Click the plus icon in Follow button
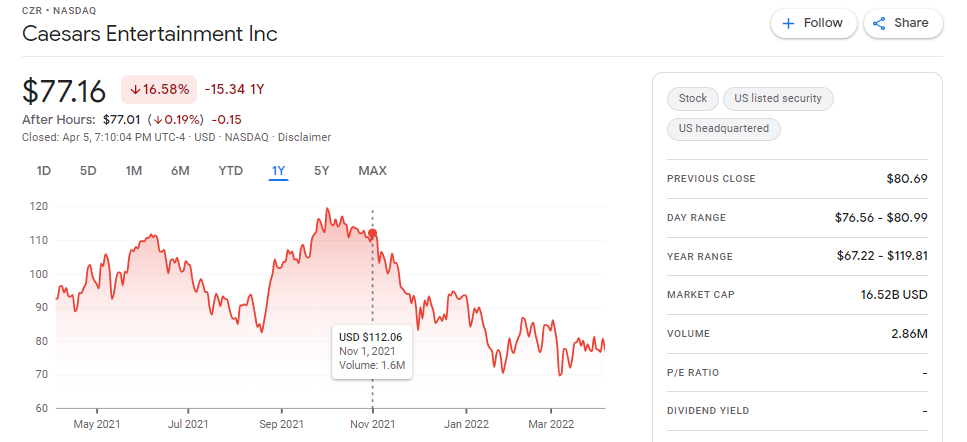The height and width of the screenshot is (442, 967). click(x=788, y=23)
